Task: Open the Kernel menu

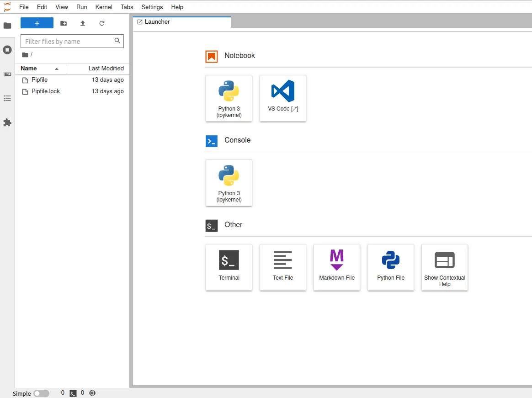Action: coord(104,7)
